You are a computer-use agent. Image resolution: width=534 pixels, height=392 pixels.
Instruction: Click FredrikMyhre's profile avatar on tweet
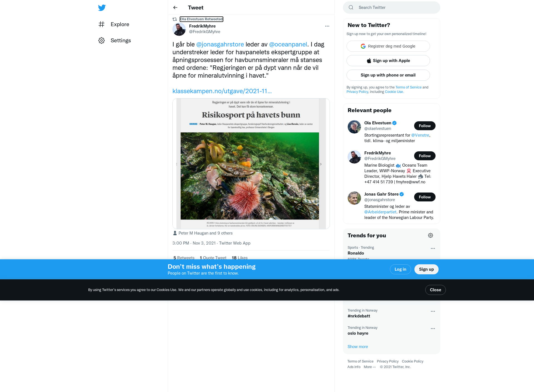click(x=179, y=29)
